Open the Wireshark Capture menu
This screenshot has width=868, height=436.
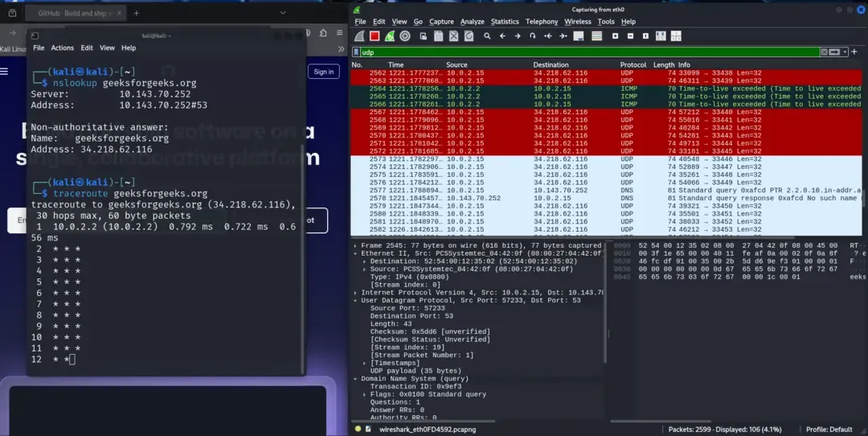441,22
